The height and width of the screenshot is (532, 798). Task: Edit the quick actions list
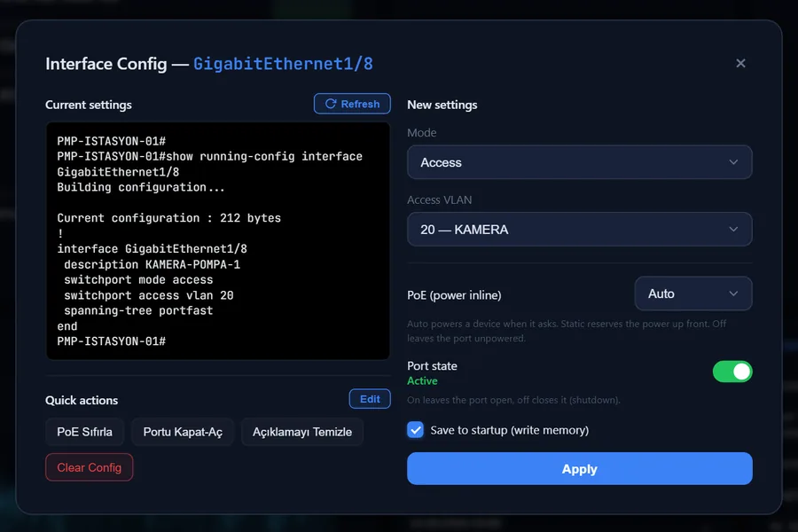point(370,399)
